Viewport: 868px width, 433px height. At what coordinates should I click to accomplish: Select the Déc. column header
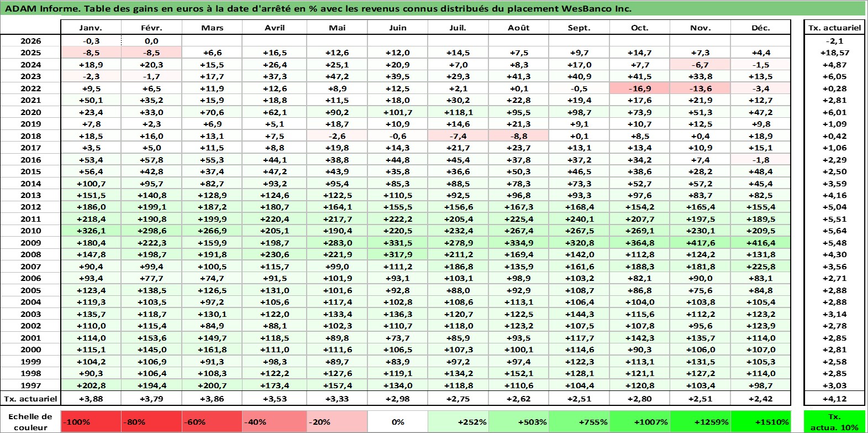[x=761, y=28]
